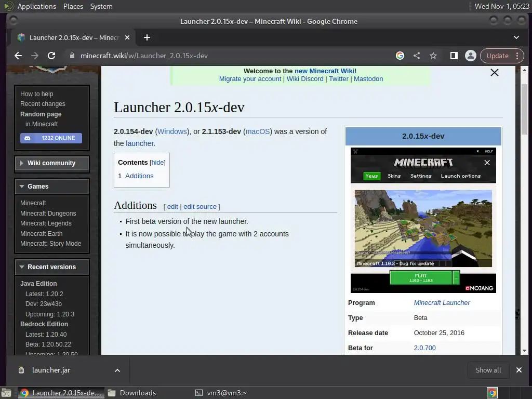Collapse the Recent versions section
This screenshot has height=399, width=532.
(52, 267)
